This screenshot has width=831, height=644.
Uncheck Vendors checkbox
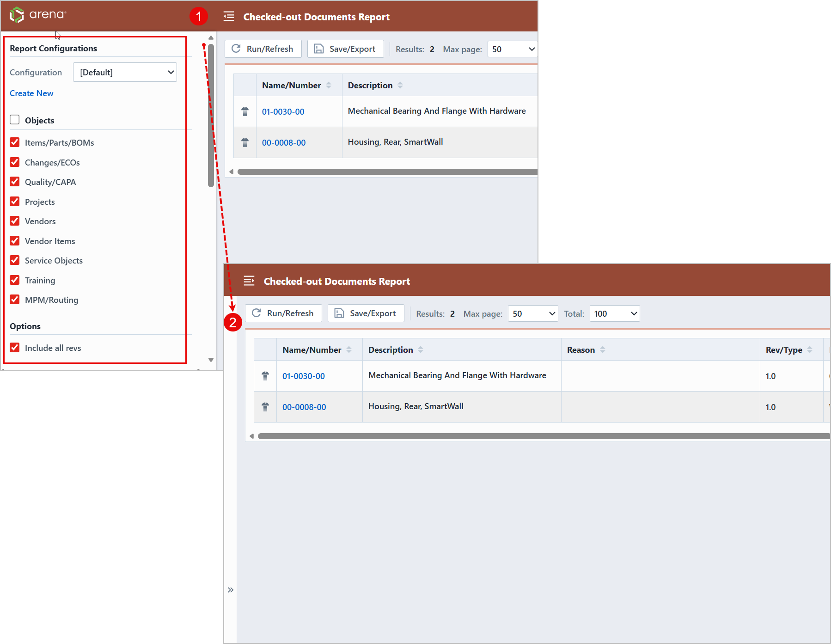(15, 221)
